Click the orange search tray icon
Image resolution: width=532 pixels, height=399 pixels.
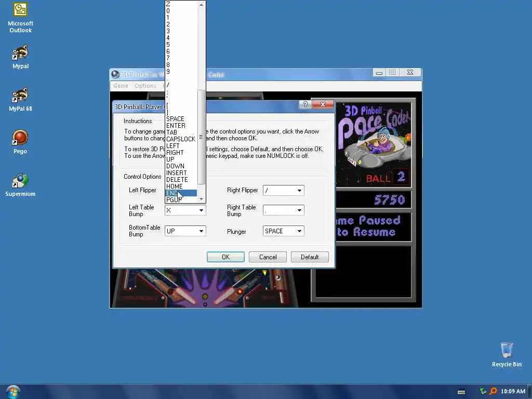[x=493, y=391]
